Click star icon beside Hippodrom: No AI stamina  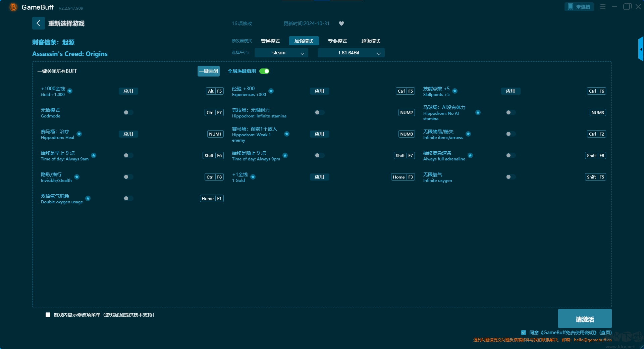478,112
